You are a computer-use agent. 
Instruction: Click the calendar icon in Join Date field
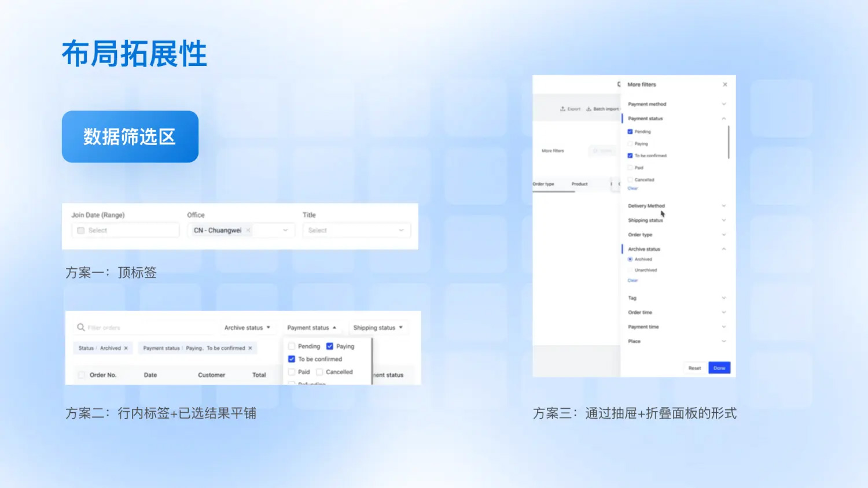(x=81, y=230)
